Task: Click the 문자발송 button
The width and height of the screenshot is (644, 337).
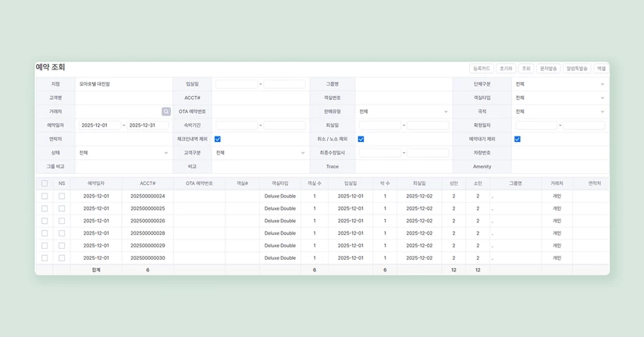Action: pos(548,69)
